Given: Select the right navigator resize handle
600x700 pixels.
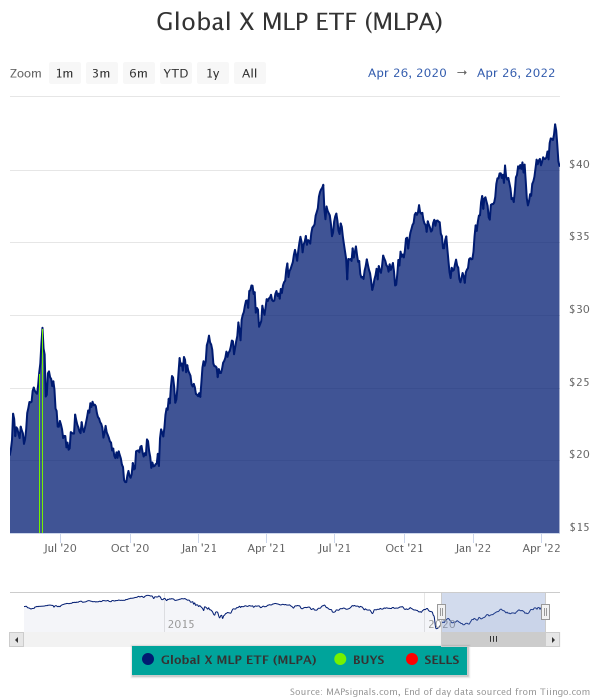Looking at the screenshot, I should pos(545,611).
